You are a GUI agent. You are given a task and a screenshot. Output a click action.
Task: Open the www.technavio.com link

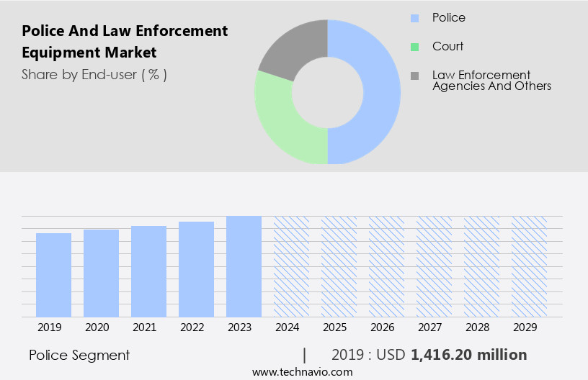[x=302, y=372]
